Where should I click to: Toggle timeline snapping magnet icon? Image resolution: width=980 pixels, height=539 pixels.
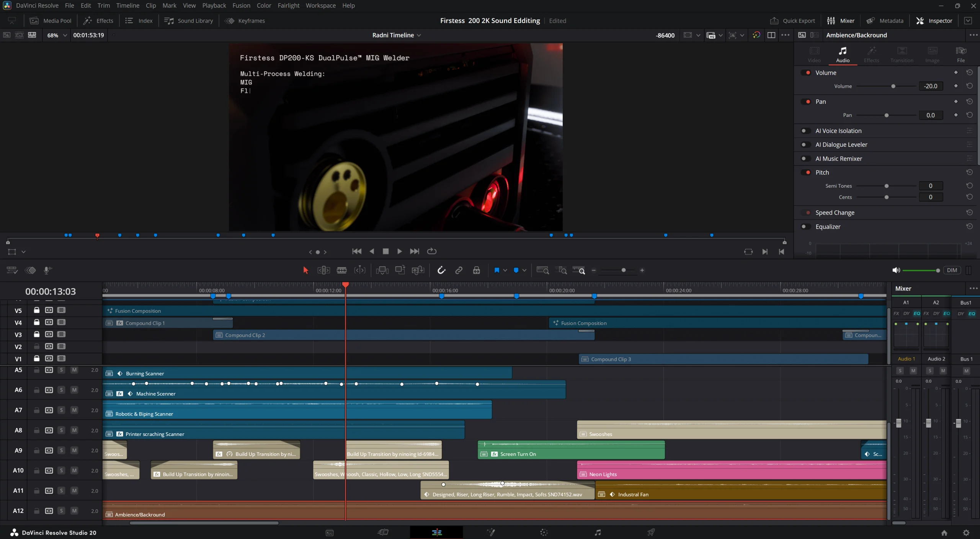click(x=441, y=270)
